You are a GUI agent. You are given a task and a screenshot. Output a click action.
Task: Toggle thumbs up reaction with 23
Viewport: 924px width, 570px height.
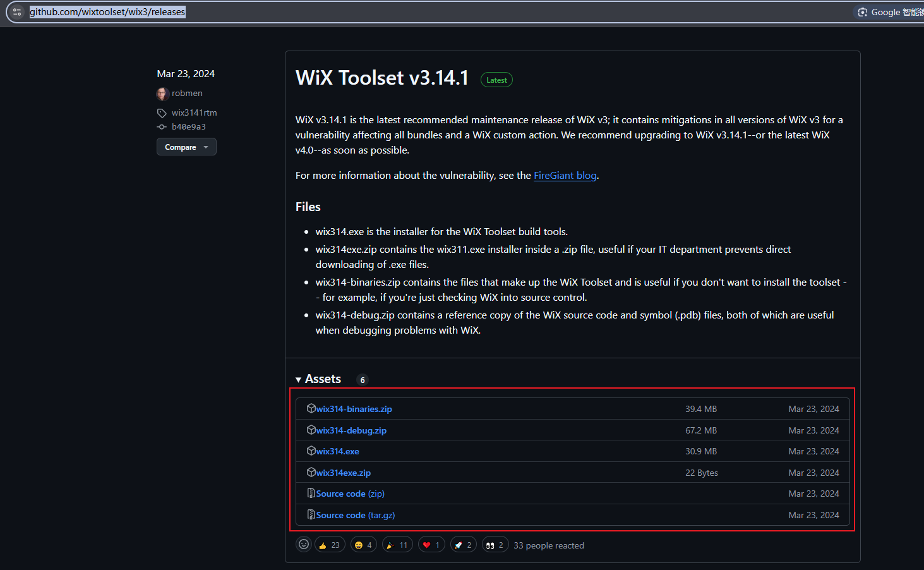click(x=330, y=545)
